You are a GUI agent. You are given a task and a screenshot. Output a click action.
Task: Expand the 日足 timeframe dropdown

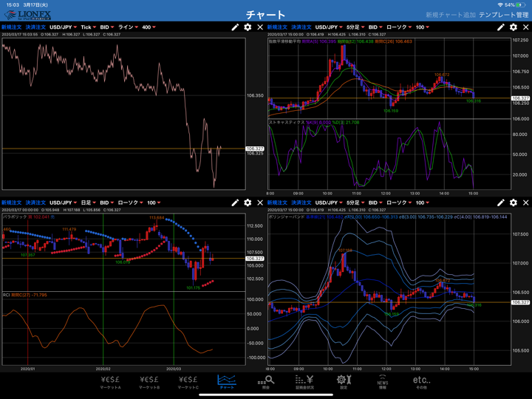point(89,202)
